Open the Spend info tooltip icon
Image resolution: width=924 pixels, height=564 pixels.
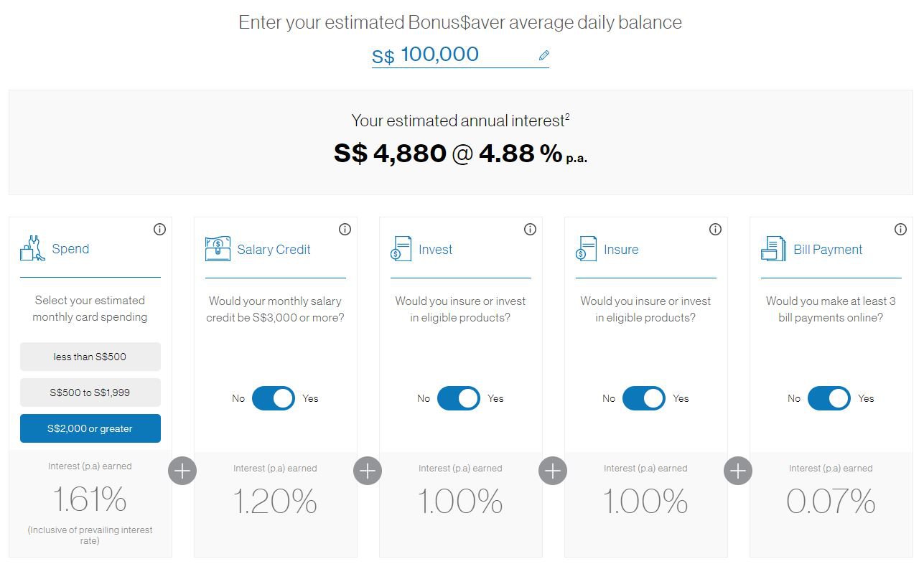pyautogui.click(x=159, y=229)
